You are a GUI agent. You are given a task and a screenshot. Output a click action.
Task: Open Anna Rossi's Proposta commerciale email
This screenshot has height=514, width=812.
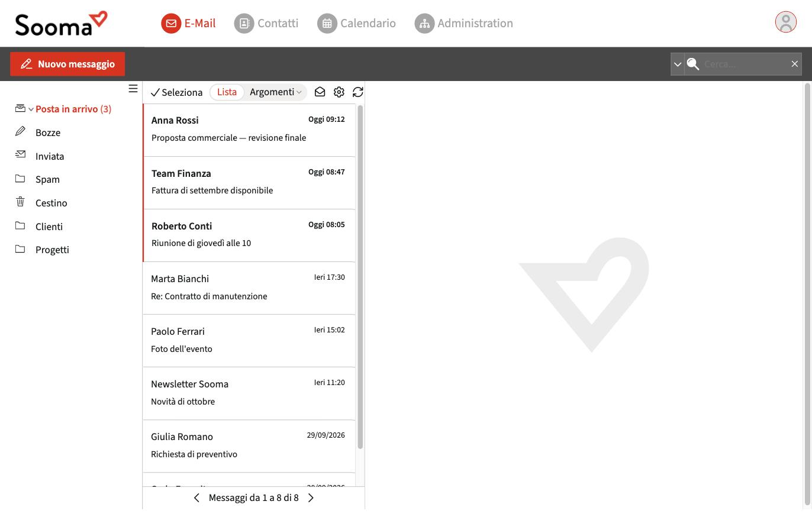(249, 130)
